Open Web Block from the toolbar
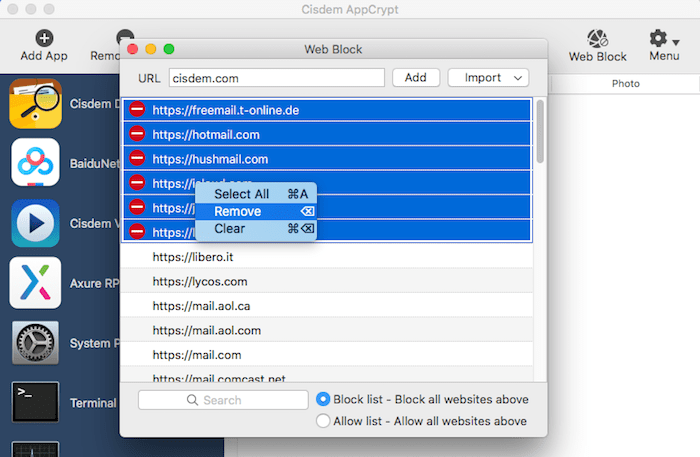 [x=597, y=40]
